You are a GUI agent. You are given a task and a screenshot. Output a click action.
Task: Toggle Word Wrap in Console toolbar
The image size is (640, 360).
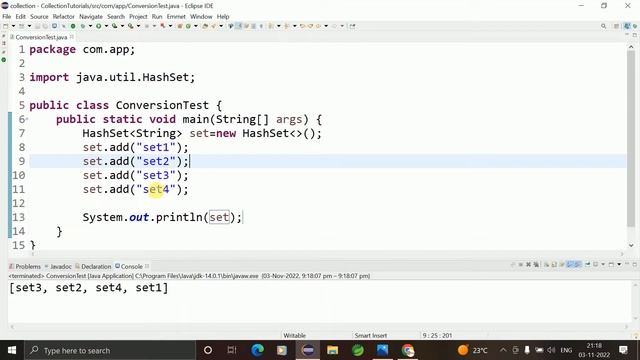[561, 264]
